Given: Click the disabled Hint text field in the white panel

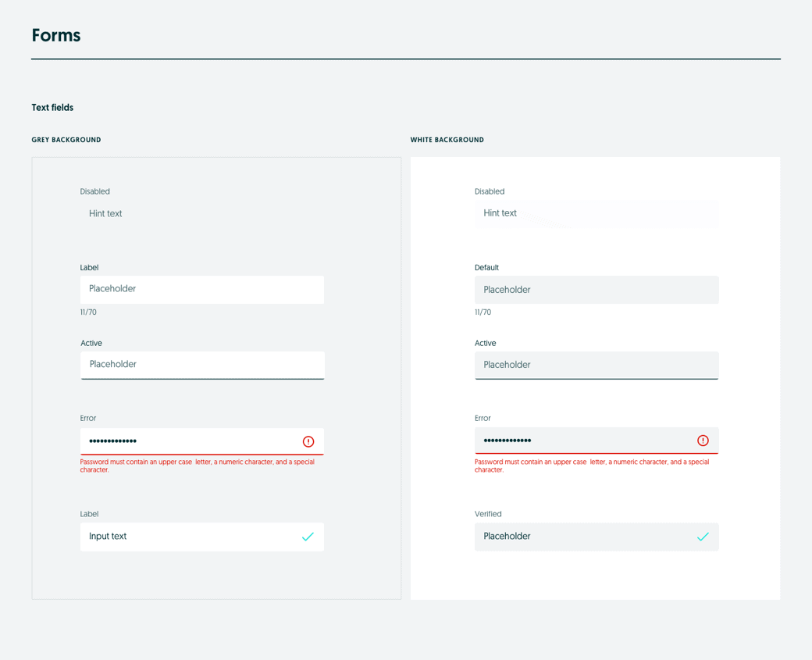Looking at the screenshot, I should coord(596,213).
